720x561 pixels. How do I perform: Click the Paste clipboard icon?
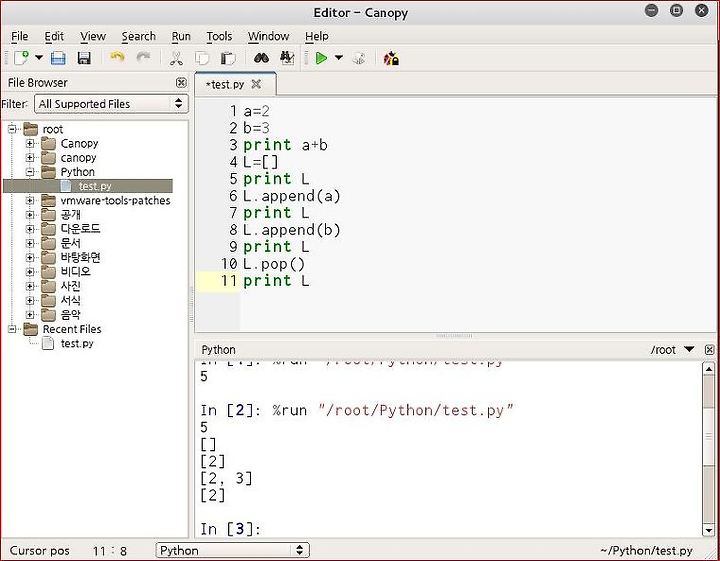(228, 58)
